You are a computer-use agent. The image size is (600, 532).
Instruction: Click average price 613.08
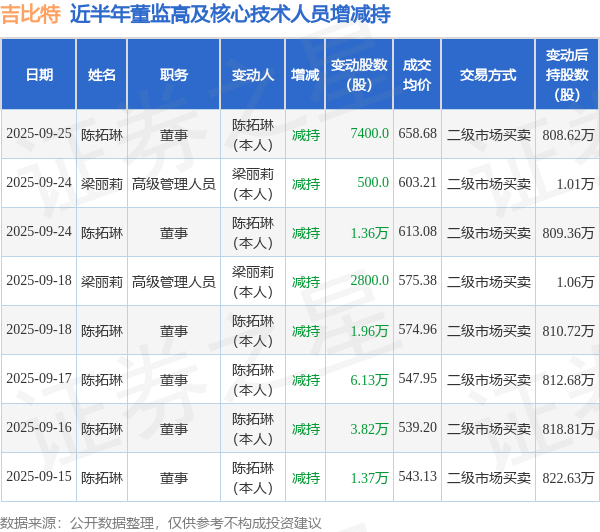(417, 232)
